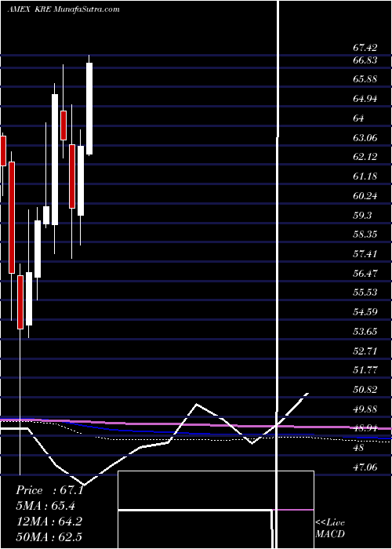Select the first white candle after the lowest red candle
The width and height of the screenshot is (392, 549).
29,299
